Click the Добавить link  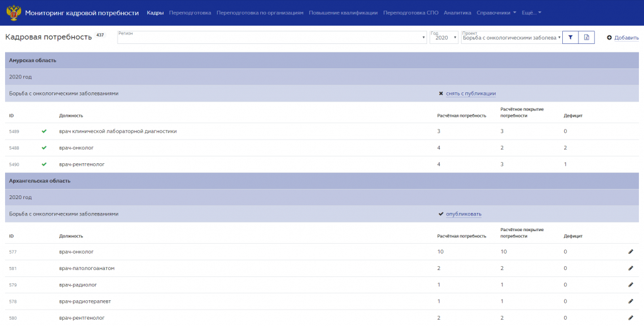tap(626, 38)
